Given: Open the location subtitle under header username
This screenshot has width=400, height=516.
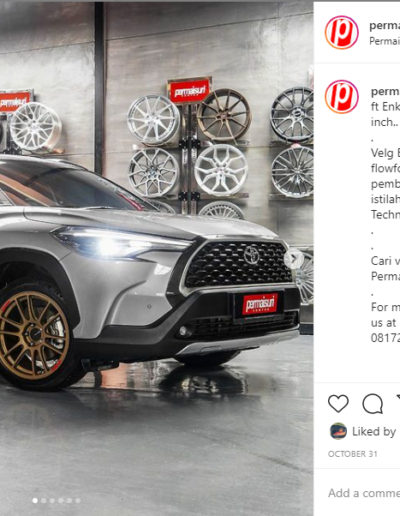Looking at the screenshot, I should 385,41.
